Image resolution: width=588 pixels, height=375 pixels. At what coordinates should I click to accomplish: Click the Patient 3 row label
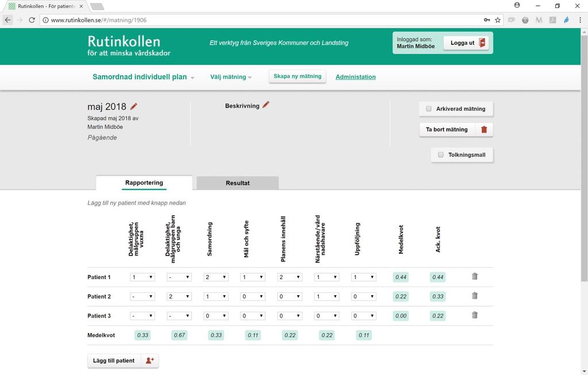99,316
